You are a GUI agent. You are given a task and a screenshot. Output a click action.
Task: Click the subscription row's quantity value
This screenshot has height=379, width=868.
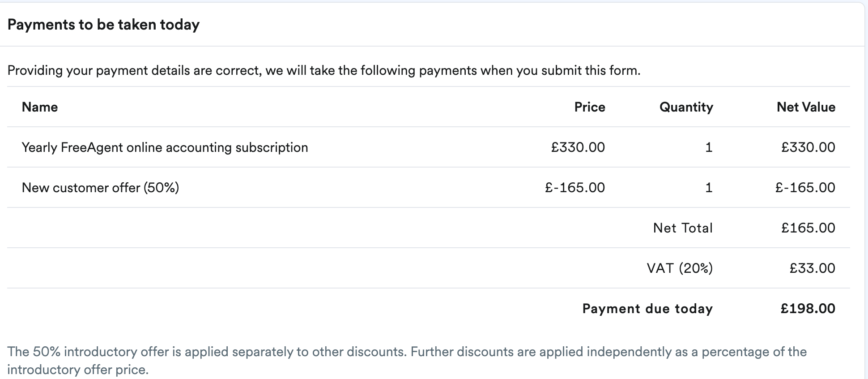[x=708, y=147]
